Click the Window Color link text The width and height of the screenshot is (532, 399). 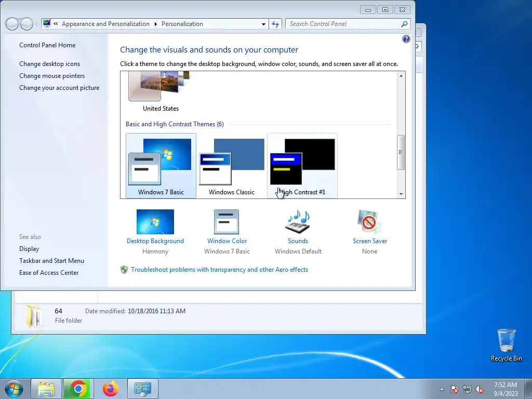coord(227,241)
